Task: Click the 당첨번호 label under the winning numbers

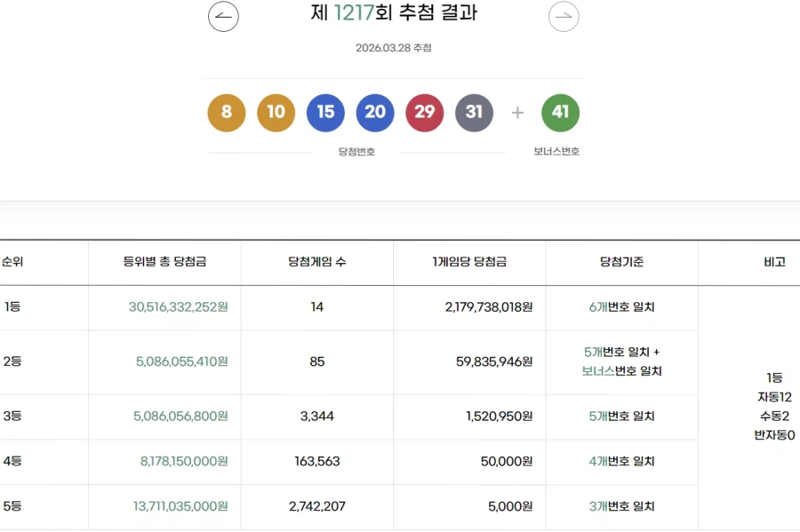Action: [x=357, y=151]
